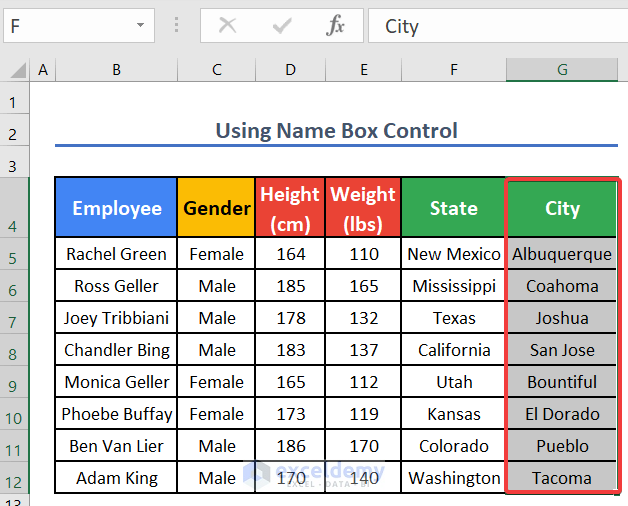This screenshot has height=506, width=628.
Task: Select column C header
Action: click(216, 70)
